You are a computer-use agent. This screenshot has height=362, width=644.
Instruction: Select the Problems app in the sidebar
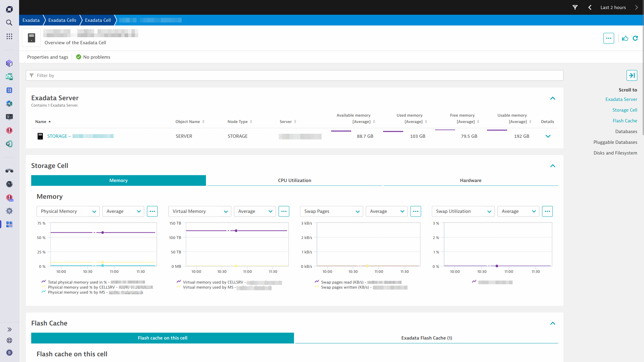coord(9,131)
